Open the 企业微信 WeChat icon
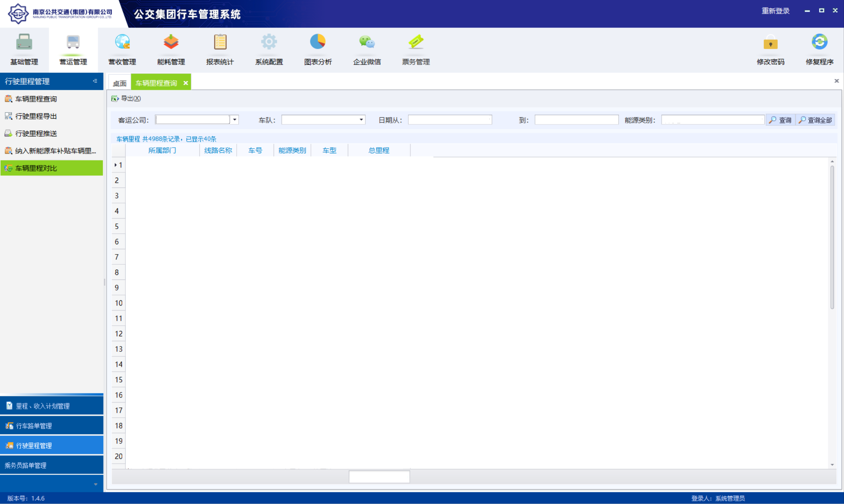 (367, 47)
